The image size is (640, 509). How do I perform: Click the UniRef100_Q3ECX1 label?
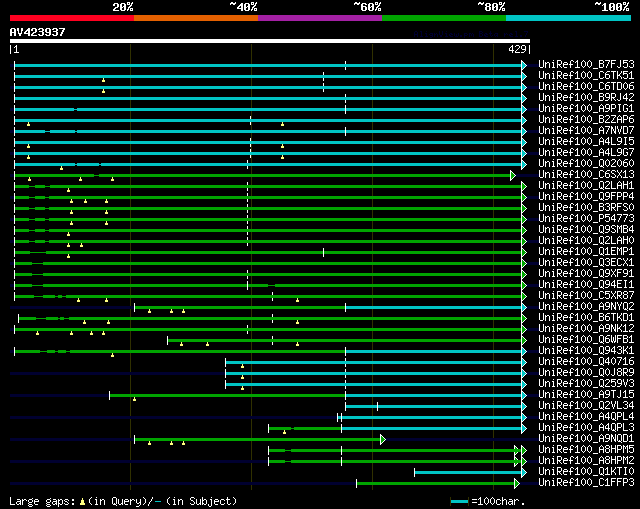(586, 263)
